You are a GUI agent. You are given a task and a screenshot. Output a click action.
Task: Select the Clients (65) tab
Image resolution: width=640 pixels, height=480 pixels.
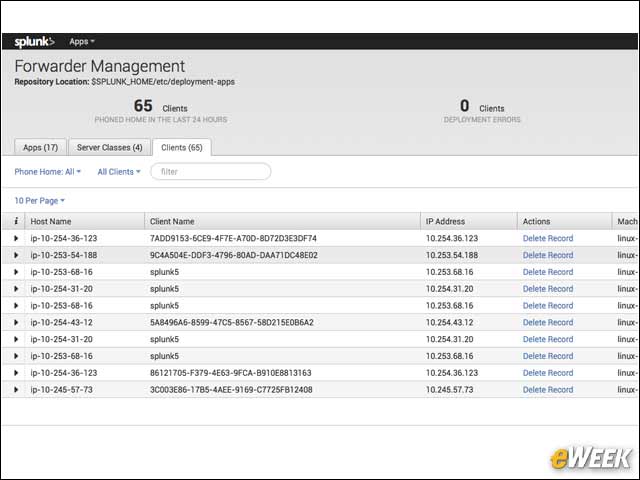[x=182, y=147]
